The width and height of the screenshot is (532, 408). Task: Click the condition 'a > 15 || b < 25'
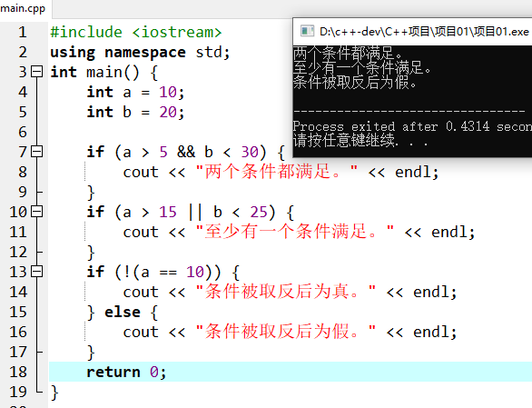point(195,212)
